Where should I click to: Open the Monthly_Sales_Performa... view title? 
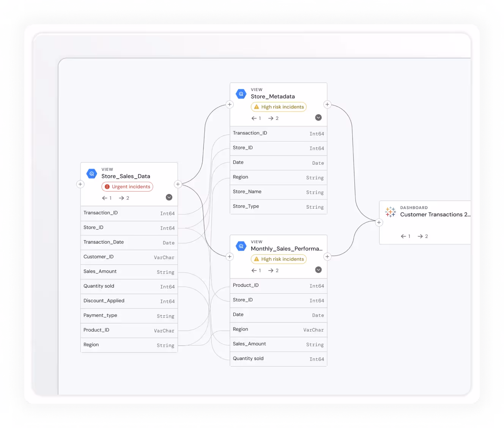coord(287,249)
